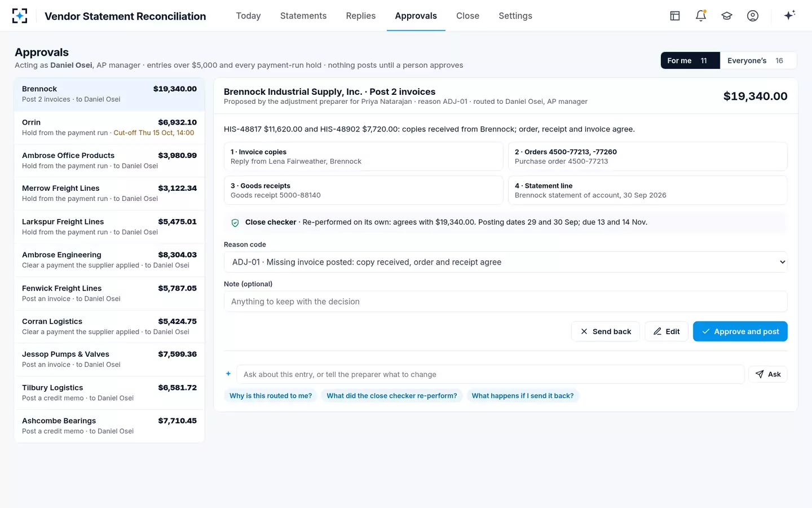
Task: Edit the proposed entry
Action: (667, 331)
